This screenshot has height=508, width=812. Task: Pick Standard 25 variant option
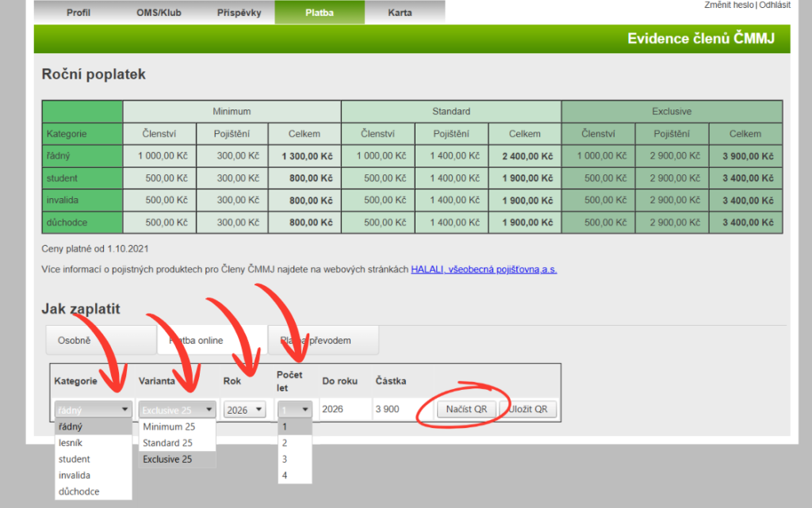[x=177, y=443]
